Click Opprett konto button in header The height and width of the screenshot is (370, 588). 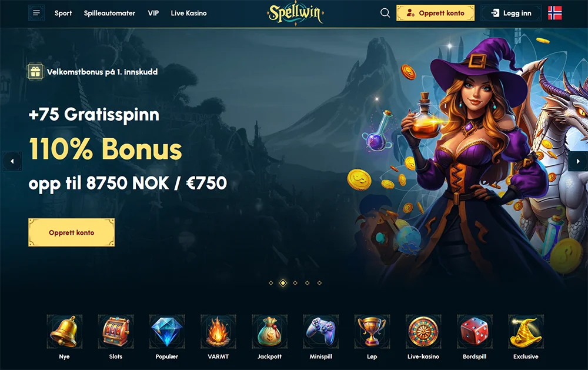435,13
